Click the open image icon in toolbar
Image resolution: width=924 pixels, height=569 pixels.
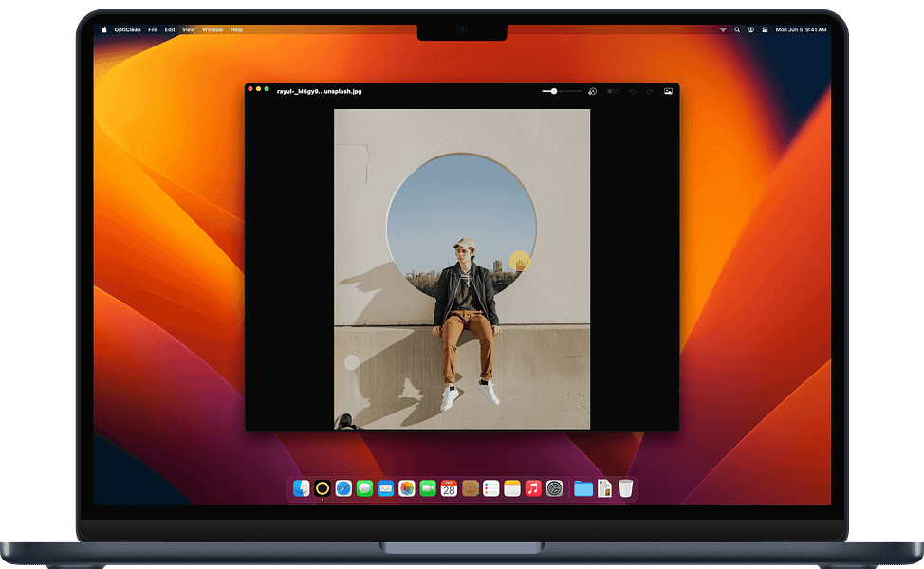pos(668,91)
